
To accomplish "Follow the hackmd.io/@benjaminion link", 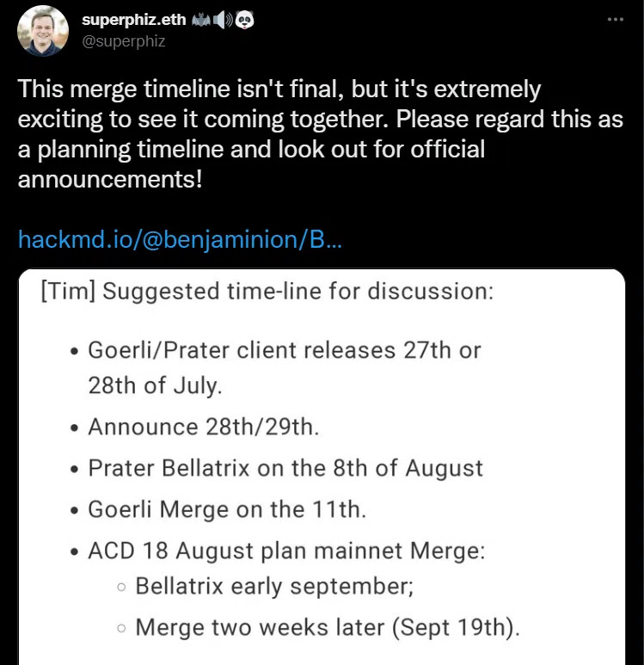I will [180, 240].
